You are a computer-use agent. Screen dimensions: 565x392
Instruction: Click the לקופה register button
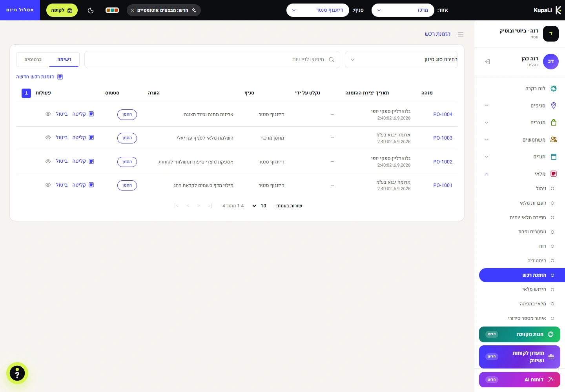click(x=62, y=10)
